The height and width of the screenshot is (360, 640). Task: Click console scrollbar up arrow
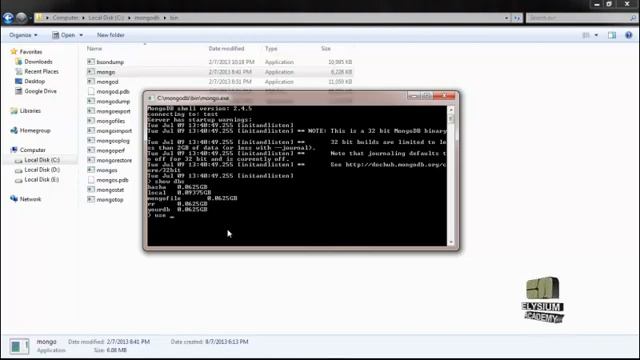coord(451,110)
